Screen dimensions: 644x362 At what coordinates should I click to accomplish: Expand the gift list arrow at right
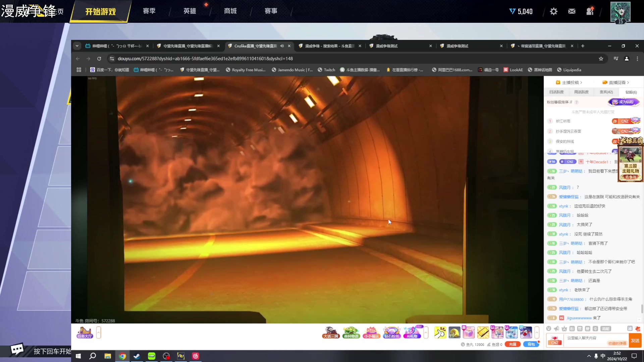(x=537, y=333)
